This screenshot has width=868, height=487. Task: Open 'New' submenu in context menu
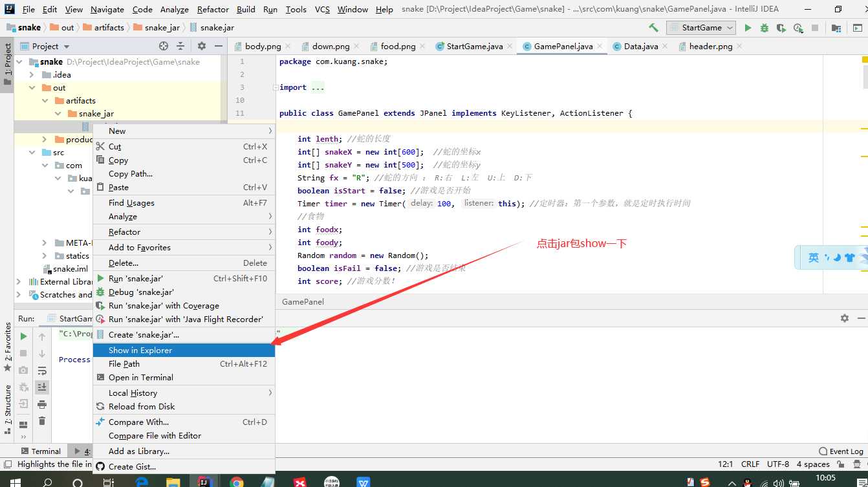pyautogui.click(x=184, y=131)
